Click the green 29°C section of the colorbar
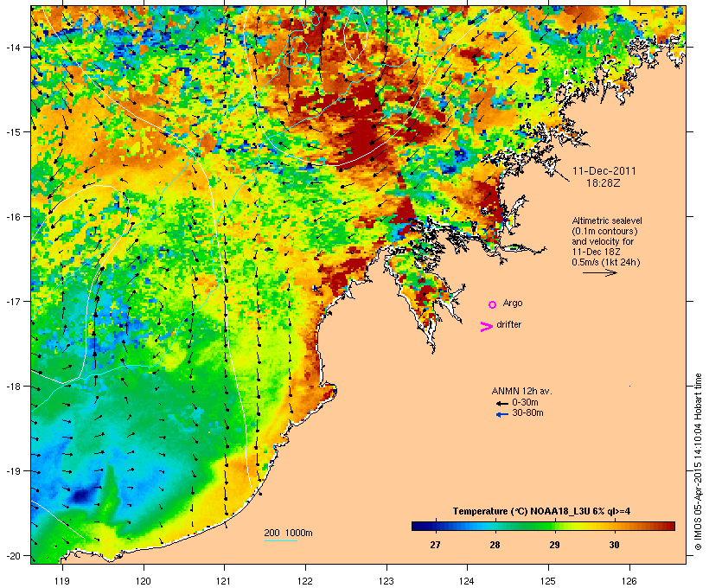Screen dimensions: 709x588 [554, 526]
